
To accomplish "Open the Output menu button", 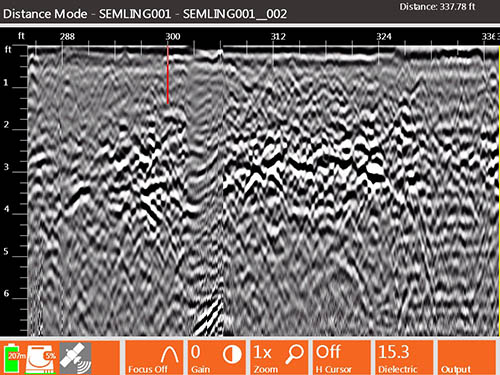I will coord(467,358).
